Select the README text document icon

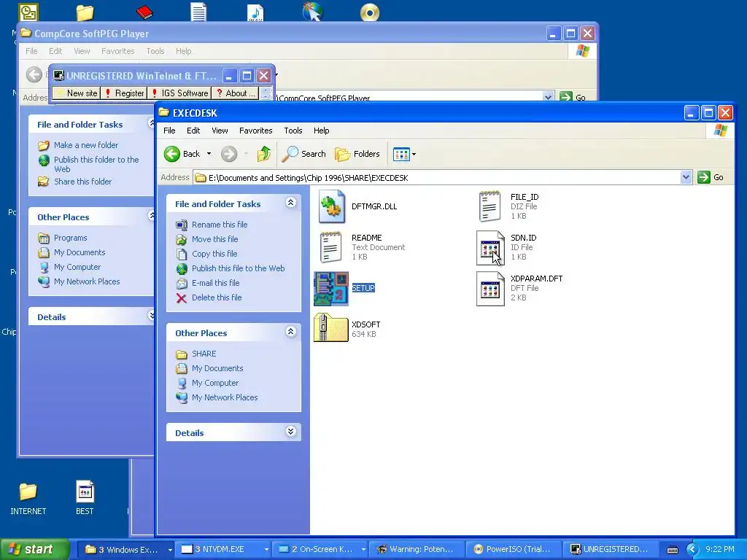pos(332,247)
